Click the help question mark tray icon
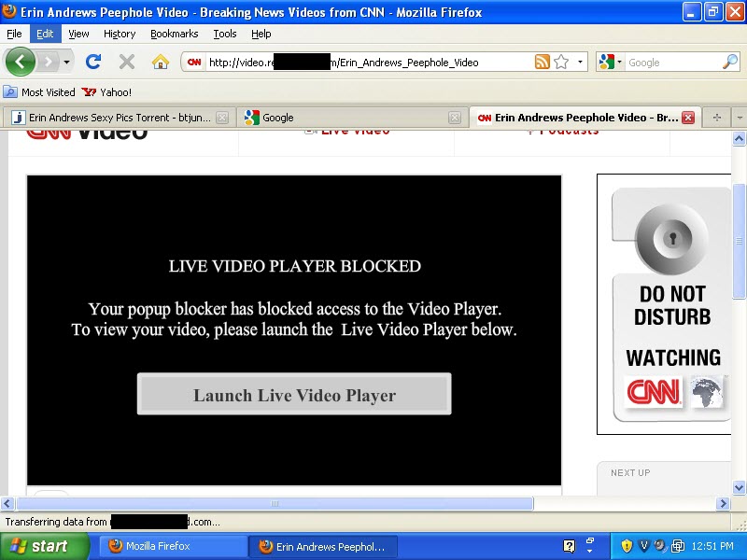This screenshot has height=560, width=747. [570, 546]
